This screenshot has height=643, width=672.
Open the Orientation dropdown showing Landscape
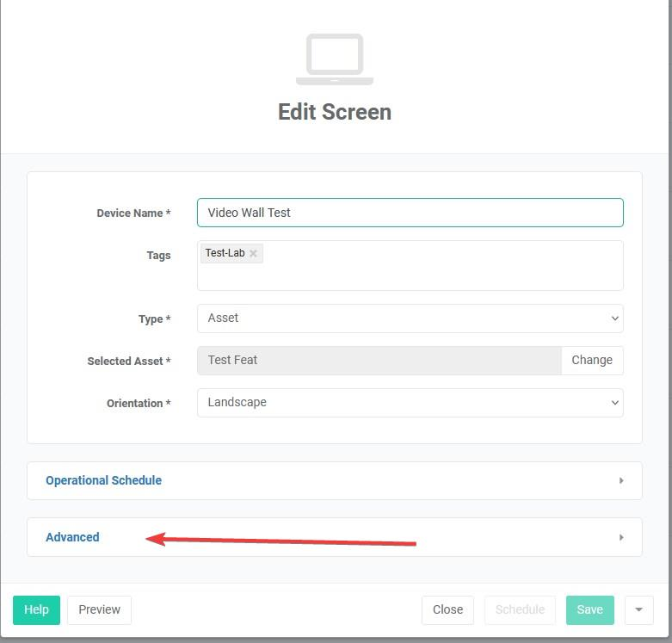410,403
